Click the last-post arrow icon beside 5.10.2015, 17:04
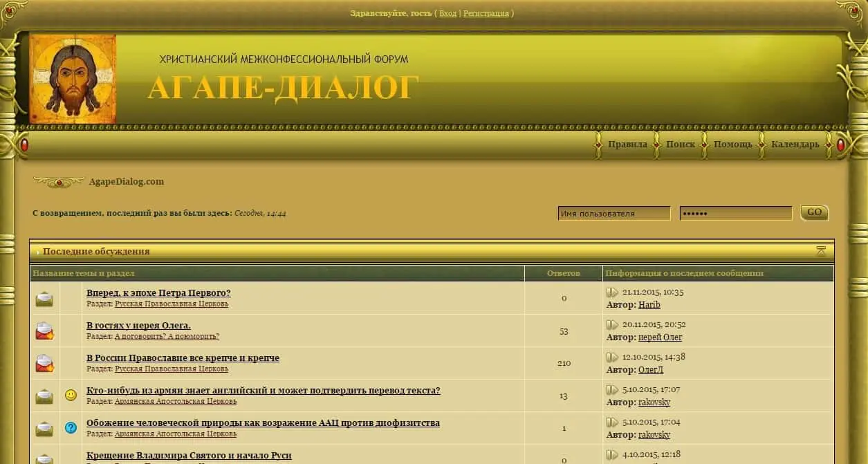Screen dimensions: 868x464 click(612, 423)
